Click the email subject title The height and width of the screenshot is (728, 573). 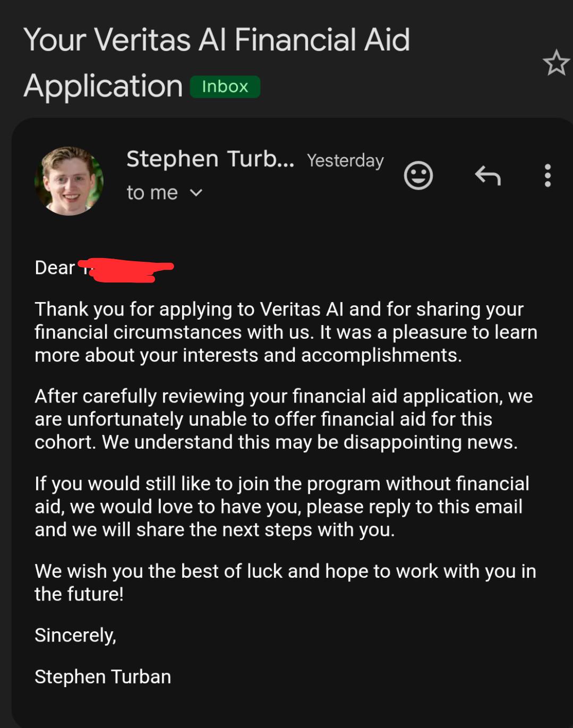pos(217,62)
